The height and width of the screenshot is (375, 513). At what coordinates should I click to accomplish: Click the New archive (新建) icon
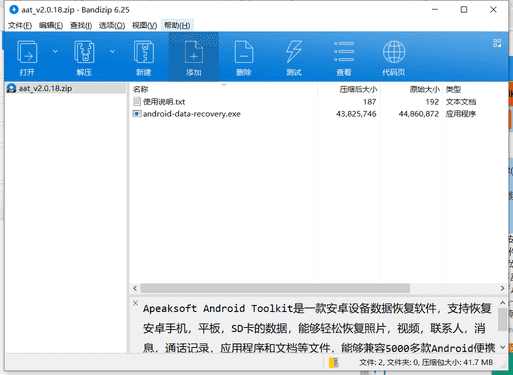(144, 52)
